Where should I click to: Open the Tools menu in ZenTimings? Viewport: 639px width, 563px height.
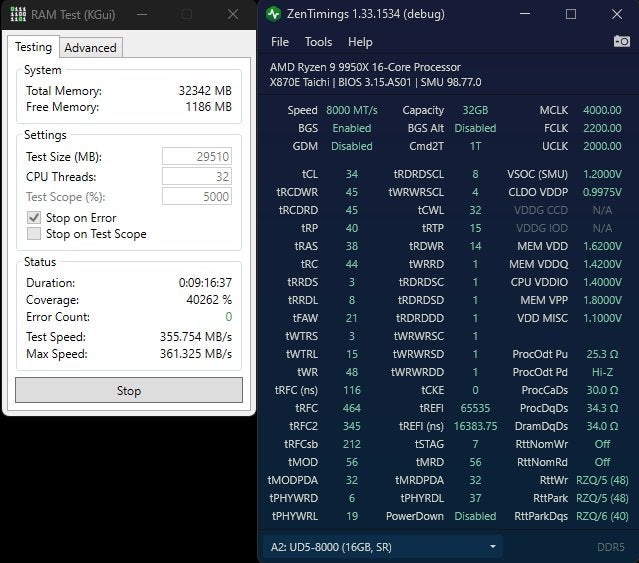coord(318,42)
